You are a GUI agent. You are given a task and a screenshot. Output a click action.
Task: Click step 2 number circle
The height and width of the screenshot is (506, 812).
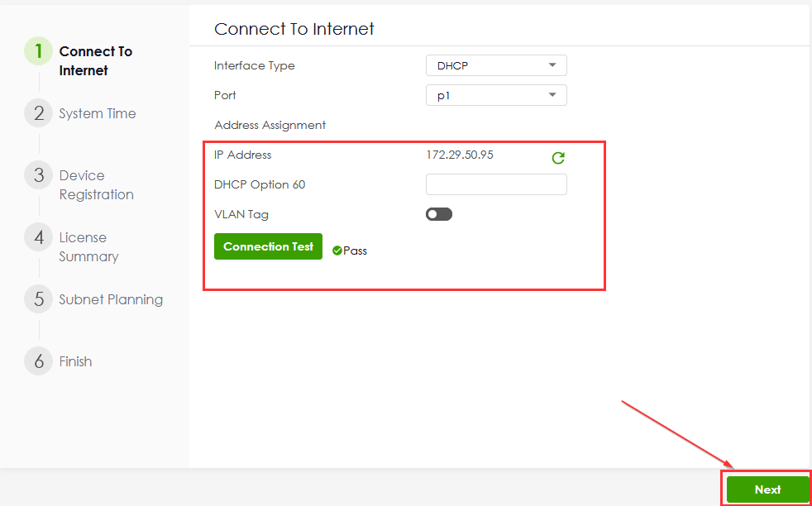(39, 113)
